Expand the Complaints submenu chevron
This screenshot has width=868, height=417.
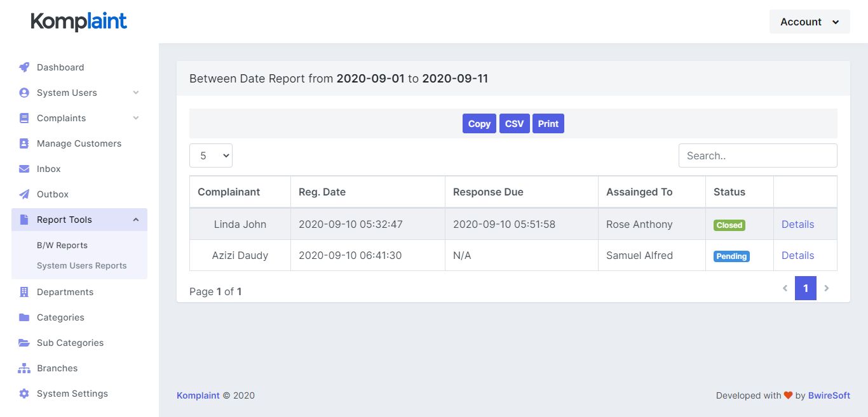click(136, 118)
